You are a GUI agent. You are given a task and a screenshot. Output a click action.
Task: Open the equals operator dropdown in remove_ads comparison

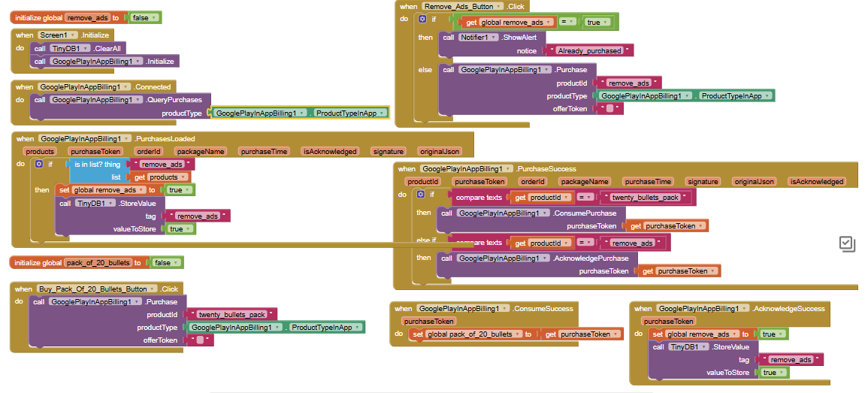[x=567, y=22]
